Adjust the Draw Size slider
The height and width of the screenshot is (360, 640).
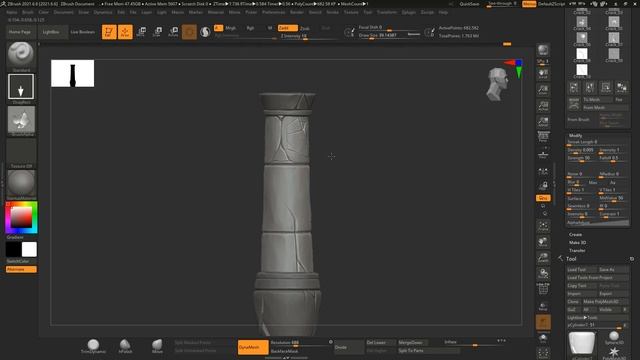(389, 36)
